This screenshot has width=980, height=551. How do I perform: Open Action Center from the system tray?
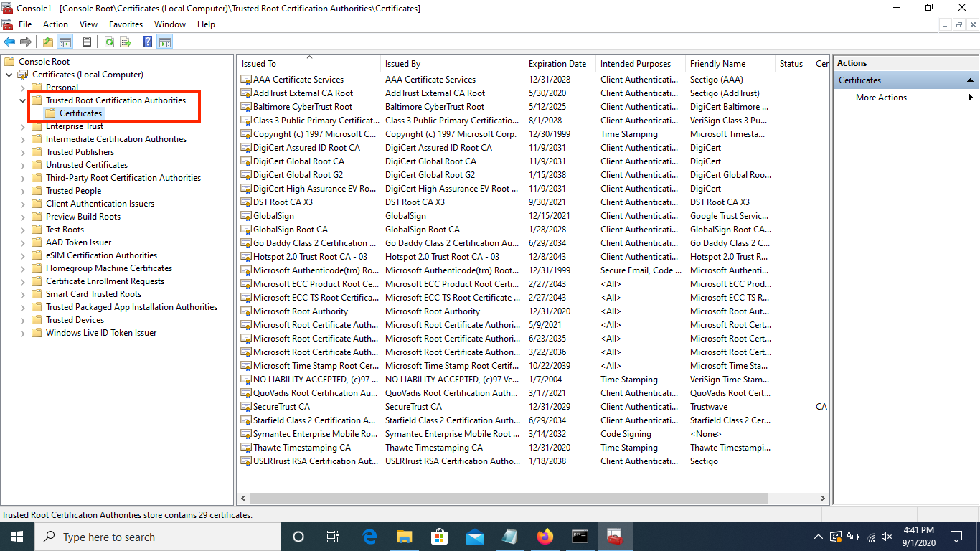955,536
